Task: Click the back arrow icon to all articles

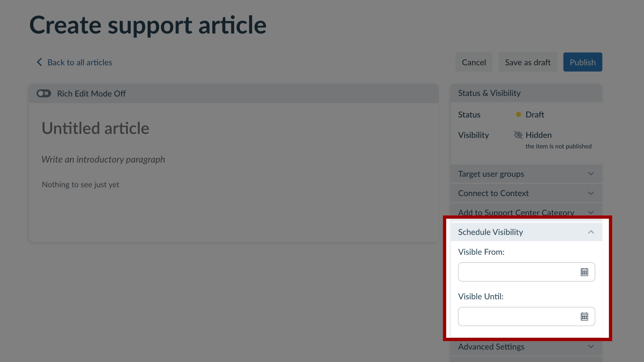Action: (40, 62)
